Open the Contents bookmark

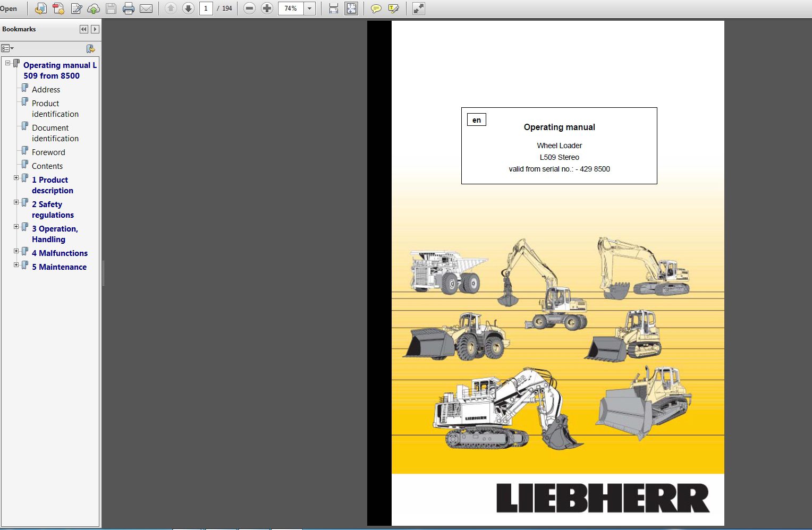pyautogui.click(x=47, y=166)
